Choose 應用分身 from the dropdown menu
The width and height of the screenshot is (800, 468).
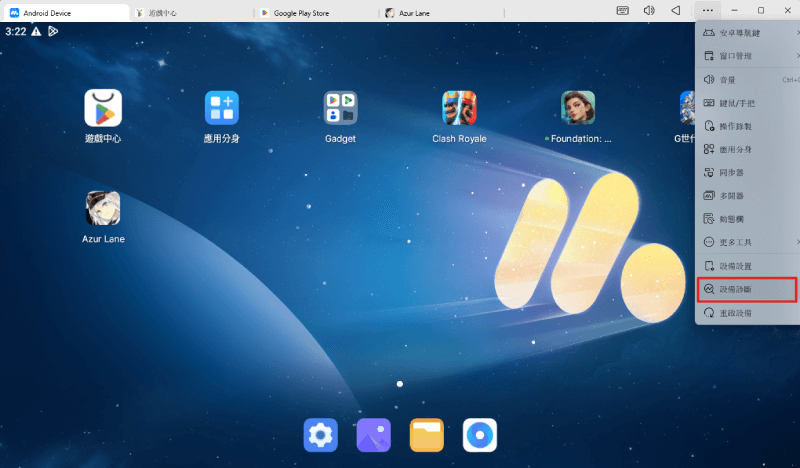[x=748, y=149]
